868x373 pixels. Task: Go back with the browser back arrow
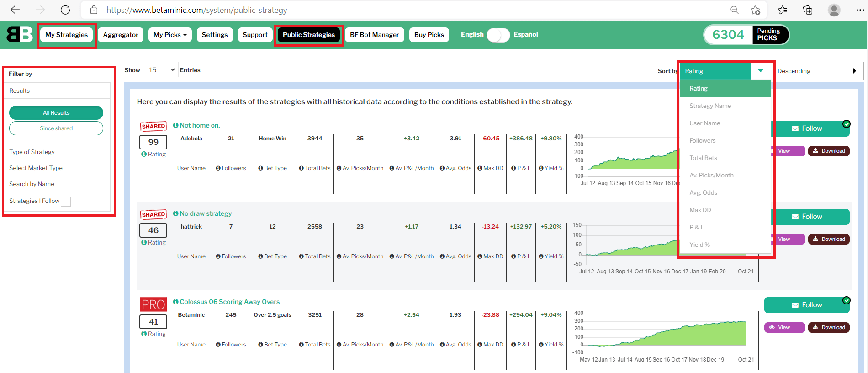15,10
